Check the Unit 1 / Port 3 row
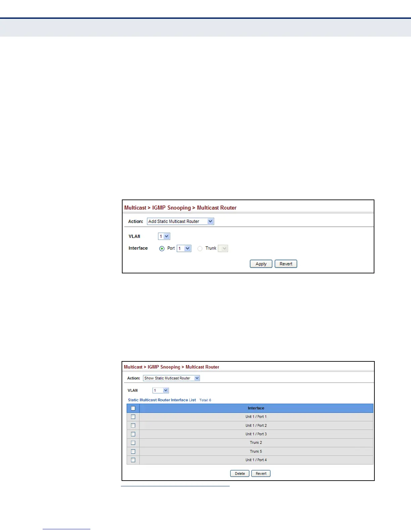Screen dimensions: 411x532 coord(133,434)
